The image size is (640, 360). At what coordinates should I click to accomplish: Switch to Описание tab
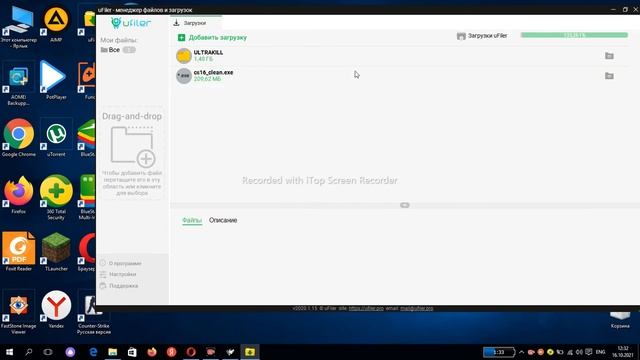[x=223, y=220]
